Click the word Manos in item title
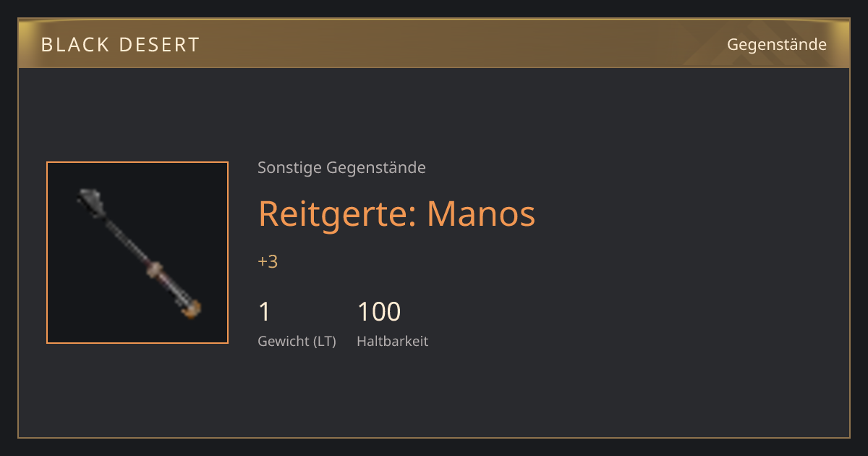Screen dimensions: 868x456 tap(481, 214)
